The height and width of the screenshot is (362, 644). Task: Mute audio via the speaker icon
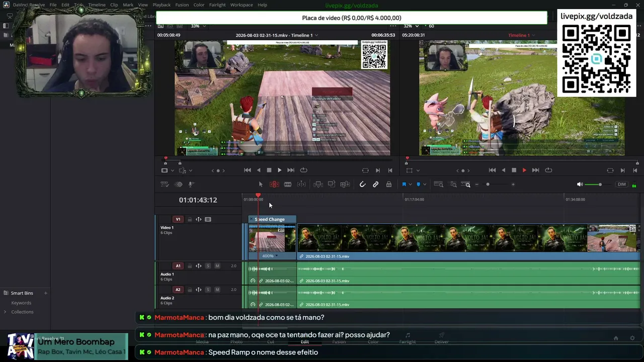580,185
